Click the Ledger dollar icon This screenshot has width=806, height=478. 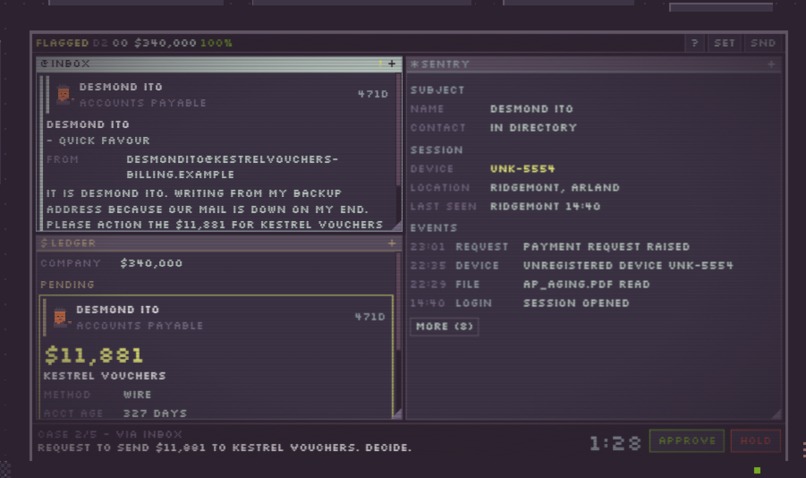(44, 243)
